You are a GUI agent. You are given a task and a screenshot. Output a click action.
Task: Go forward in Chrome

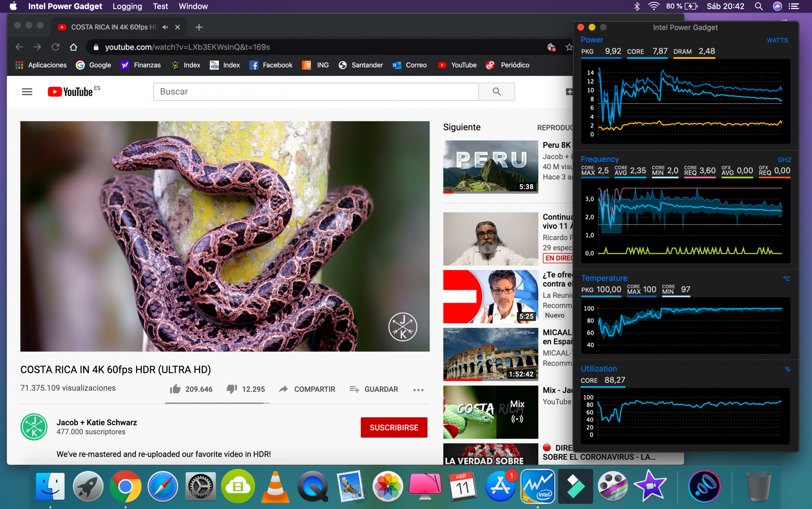coord(37,47)
